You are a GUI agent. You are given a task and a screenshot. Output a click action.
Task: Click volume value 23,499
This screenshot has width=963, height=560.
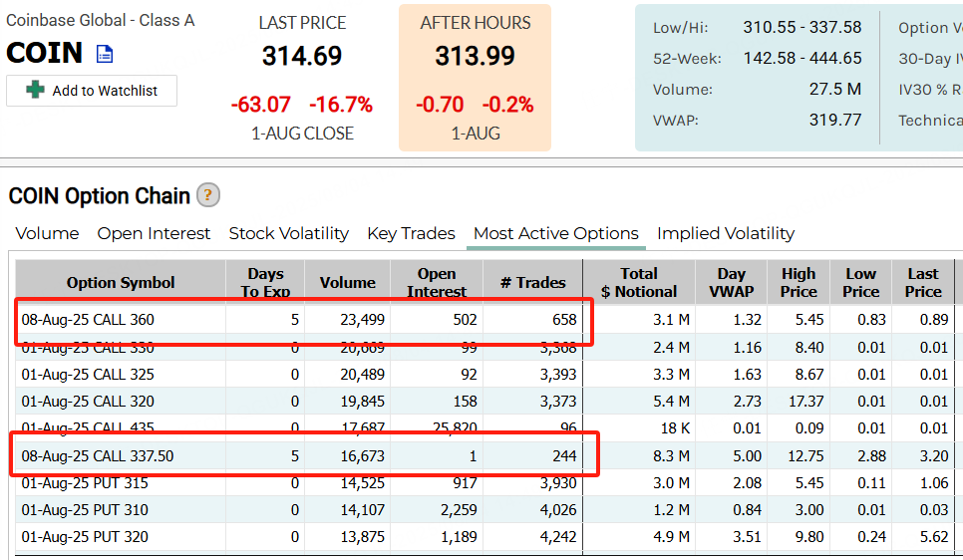click(362, 319)
